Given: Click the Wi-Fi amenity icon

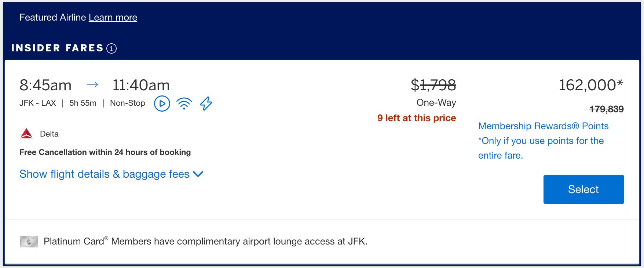Looking at the screenshot, I should [x=184, y=104].
